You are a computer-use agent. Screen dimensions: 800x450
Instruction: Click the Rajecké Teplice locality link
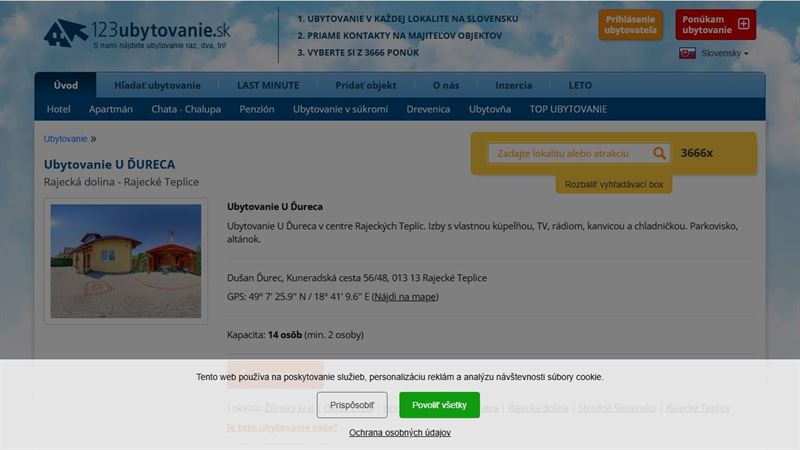point(697,408)
